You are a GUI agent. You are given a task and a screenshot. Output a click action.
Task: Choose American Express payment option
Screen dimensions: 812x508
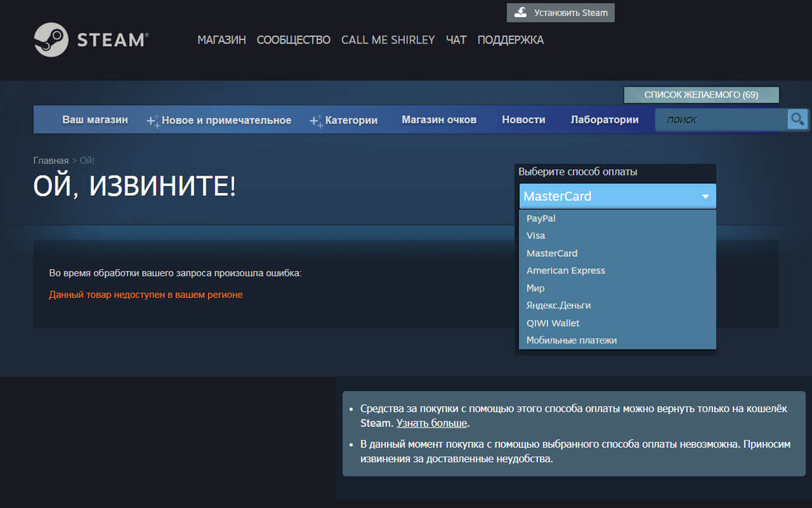tap(566, 270)
